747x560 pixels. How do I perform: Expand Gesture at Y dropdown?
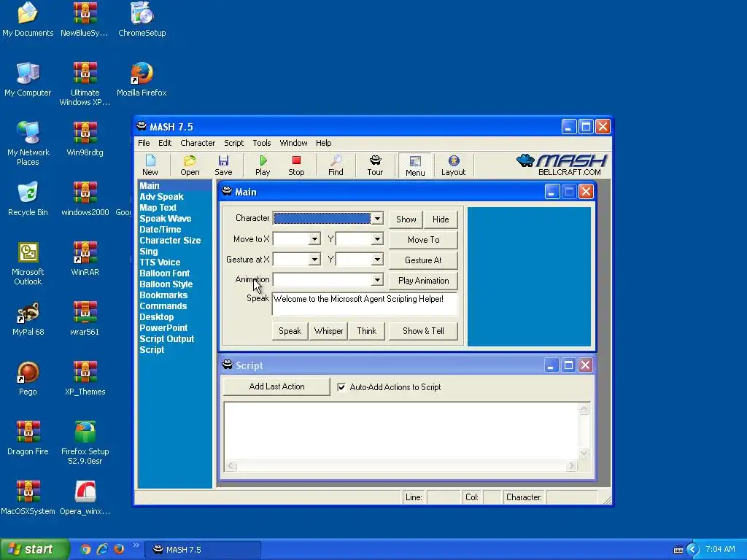[x=377, y=260]
